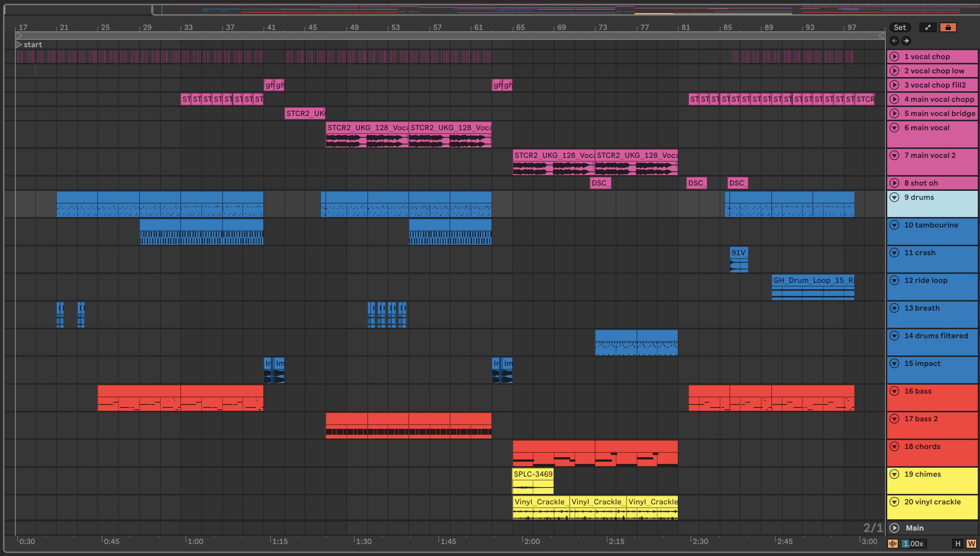Viewport: 980px width, 556px height.
Task: Collapse the 9 drums track
Action: click(894, 198)
